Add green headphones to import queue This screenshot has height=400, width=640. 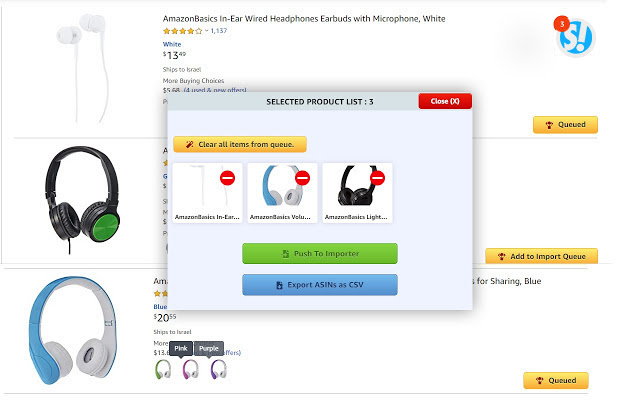point(542,256)
